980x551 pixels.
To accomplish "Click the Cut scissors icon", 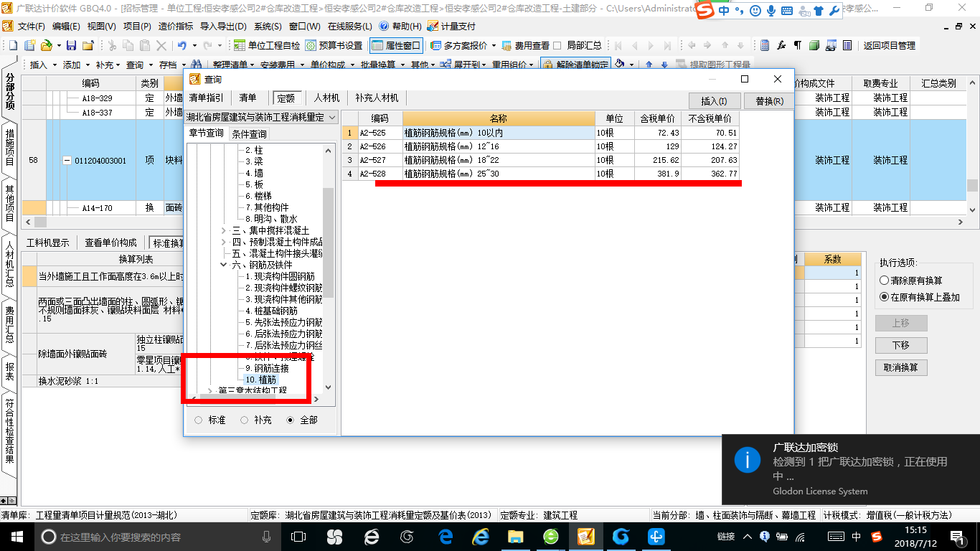I will click(111, 45).
